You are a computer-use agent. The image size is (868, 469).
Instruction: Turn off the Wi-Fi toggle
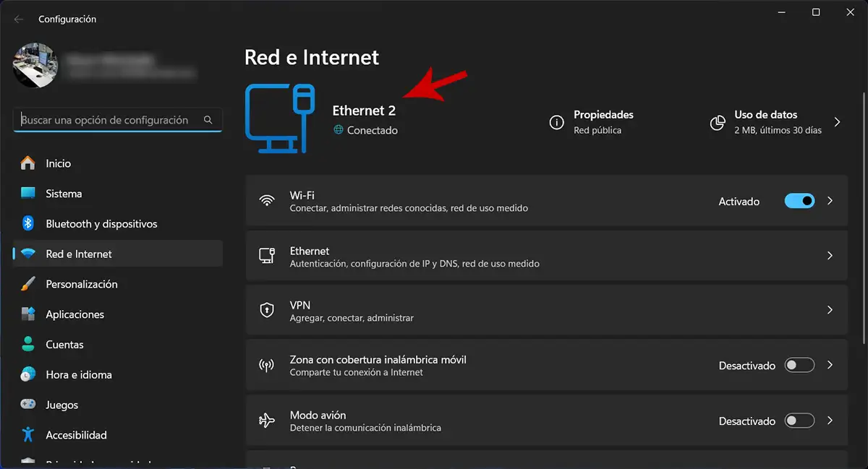click(x=799, y=201)
